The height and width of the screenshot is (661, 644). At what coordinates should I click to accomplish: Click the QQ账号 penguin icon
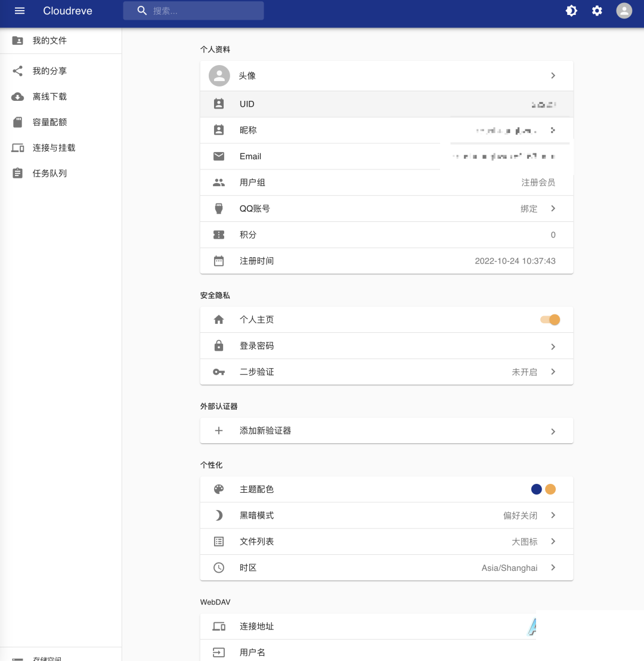coord(219,209)
